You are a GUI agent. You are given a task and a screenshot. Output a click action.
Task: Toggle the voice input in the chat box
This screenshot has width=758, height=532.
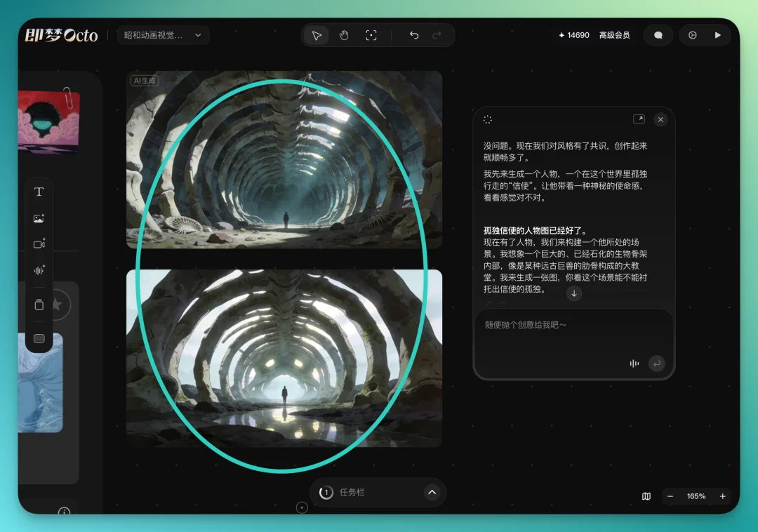(x=634, y=364)
